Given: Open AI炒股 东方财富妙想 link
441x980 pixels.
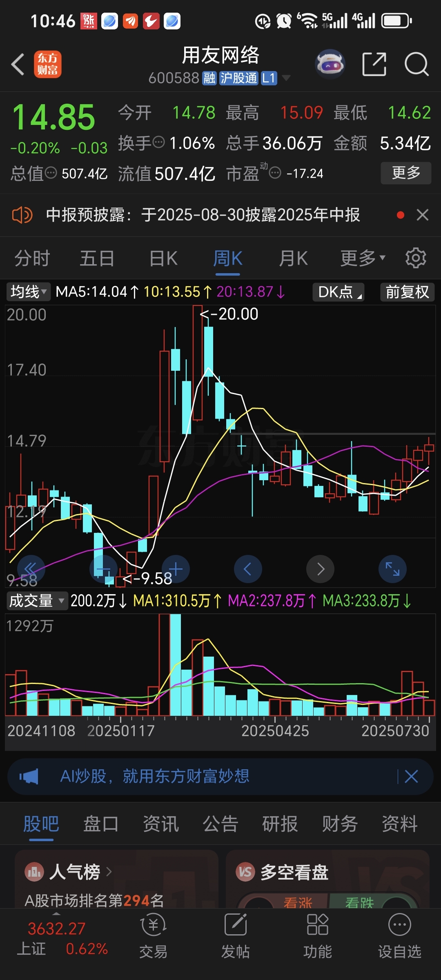Looking at the screenshot, I should coord(155,776).
